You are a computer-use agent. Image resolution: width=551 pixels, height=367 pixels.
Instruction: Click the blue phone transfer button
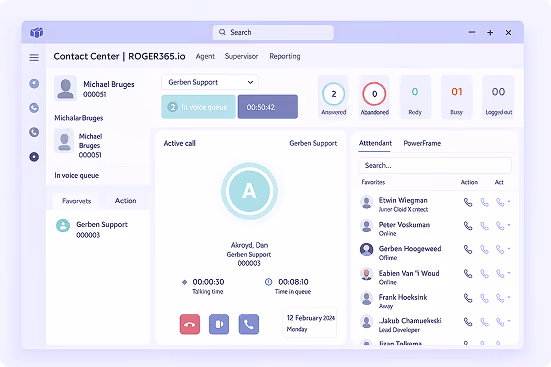249,324
